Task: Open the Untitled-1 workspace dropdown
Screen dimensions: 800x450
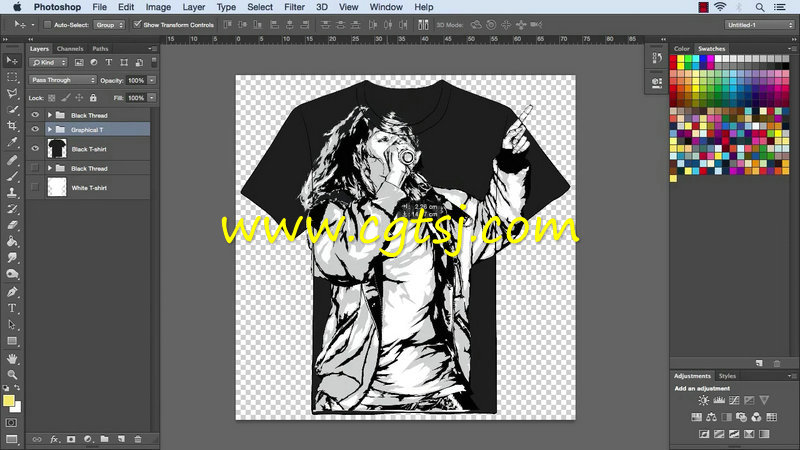Action: pos(759,24)
